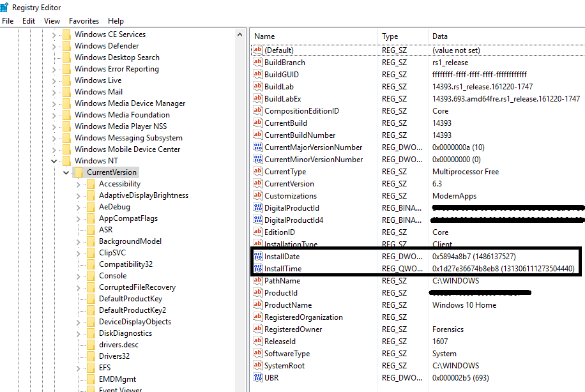Screen dimensions: 585x392
Task: Expand the Windows CE Services key
Action: (54, 35)
